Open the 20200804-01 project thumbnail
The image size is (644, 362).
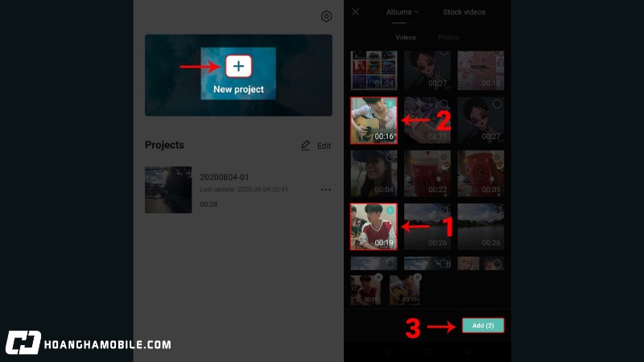[x=168, y=190]
